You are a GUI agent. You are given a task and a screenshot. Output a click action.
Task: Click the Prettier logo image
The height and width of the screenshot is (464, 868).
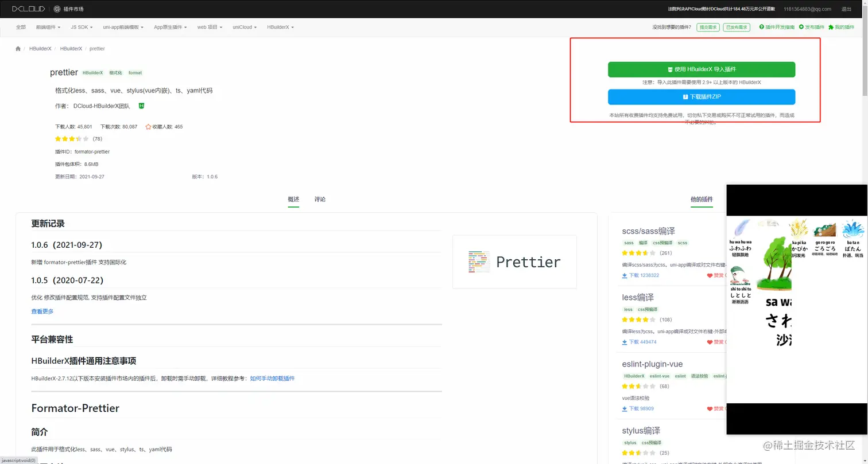pyautogui.click(x=514, y=262)
